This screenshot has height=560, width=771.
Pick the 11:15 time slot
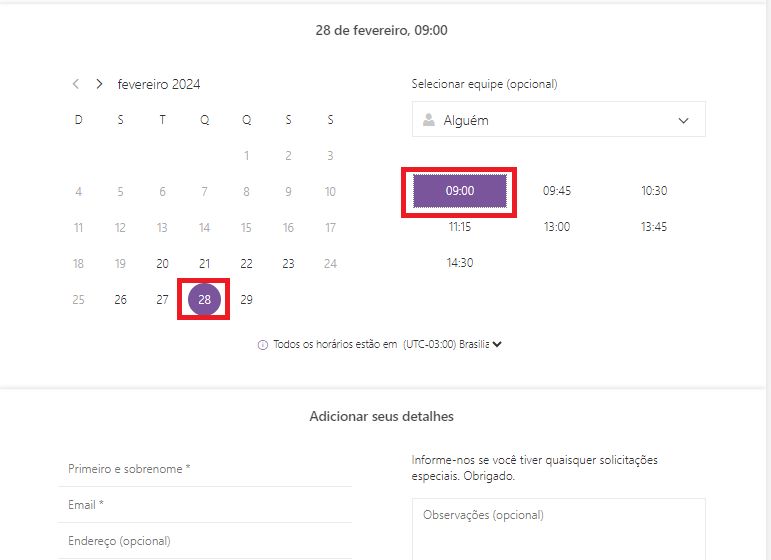[460, 227]
